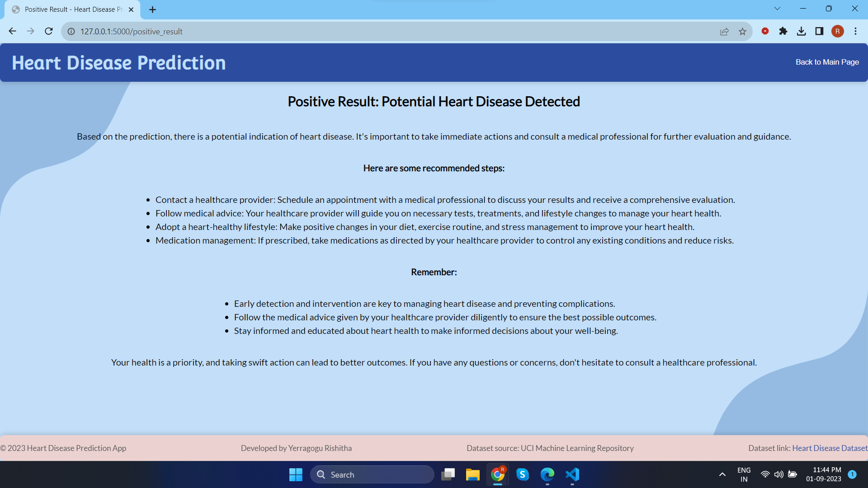Click the Back to Main Page link
Screen dimensions: 868x488
(x=827, y=62)
